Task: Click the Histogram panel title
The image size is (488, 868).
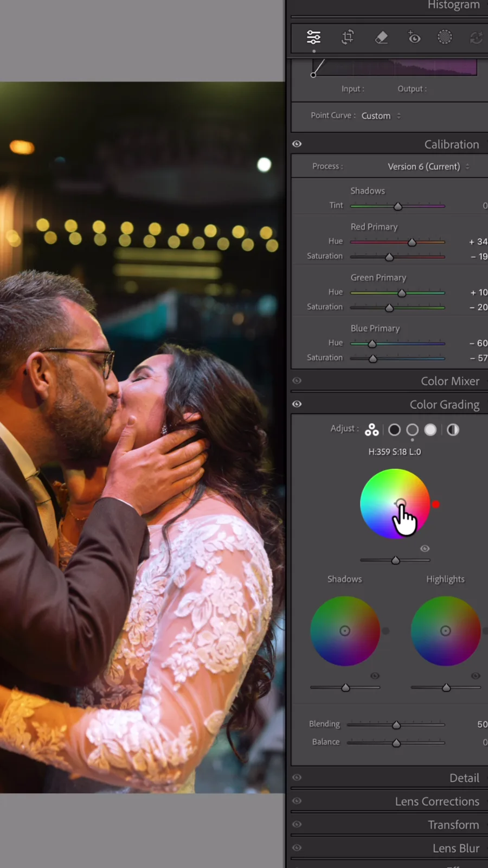Action: [453, 5]
